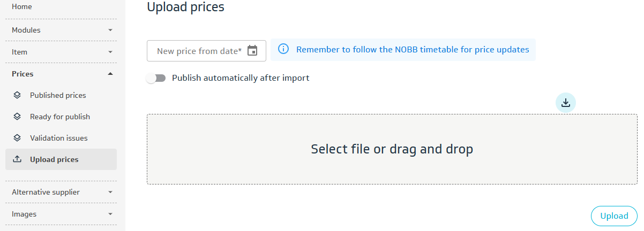Open Validation issues page
The width and height of the screenshot is (644, 231).
pos(59,138)
